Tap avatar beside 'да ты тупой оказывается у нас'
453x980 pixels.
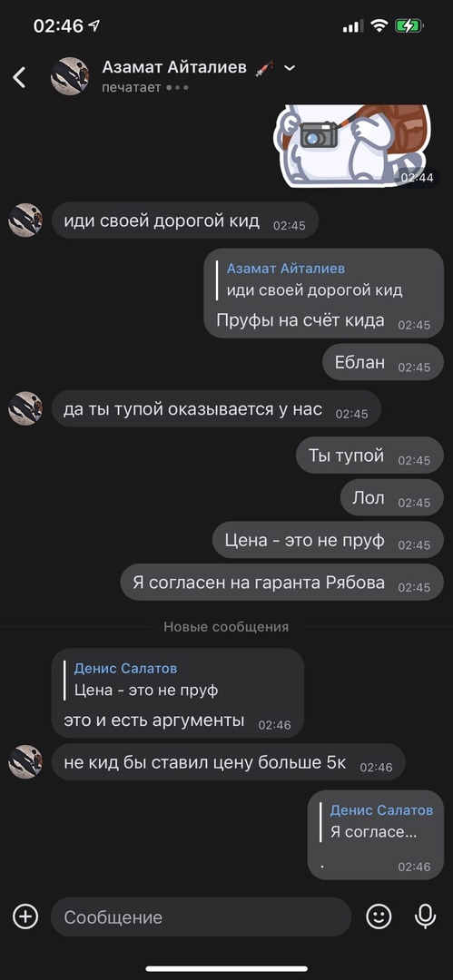point(25,408)
